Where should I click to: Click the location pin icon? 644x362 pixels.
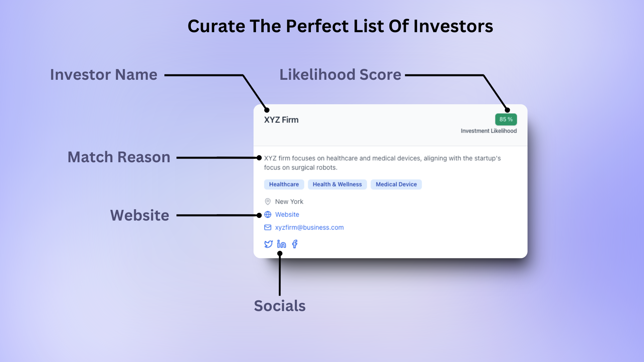pyautogui.click(x=268, y=201)
